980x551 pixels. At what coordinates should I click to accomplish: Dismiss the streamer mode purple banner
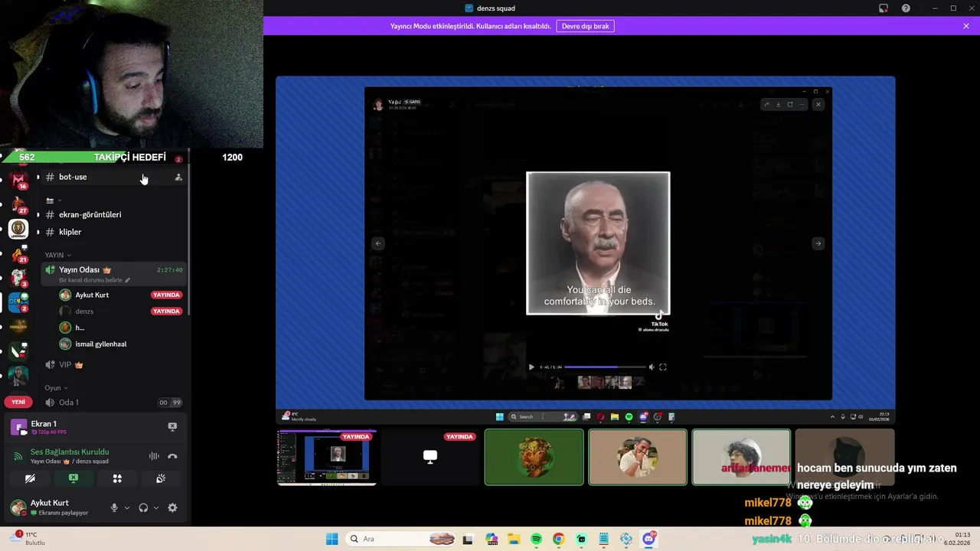966,26
